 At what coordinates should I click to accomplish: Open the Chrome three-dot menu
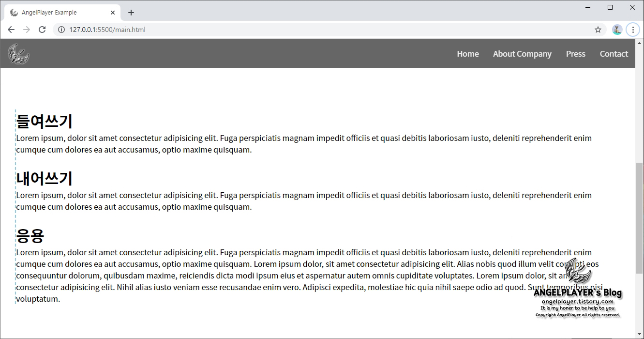(x=633, y=30)
